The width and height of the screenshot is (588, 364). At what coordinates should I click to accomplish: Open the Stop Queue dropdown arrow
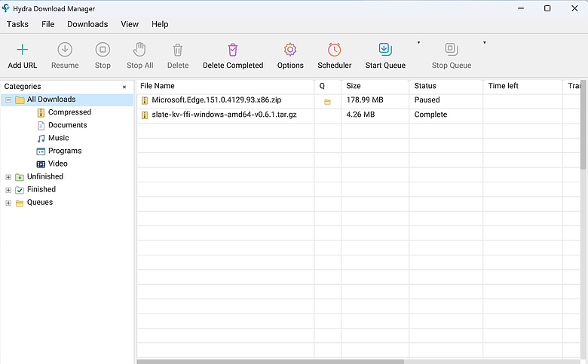[485, 43]
